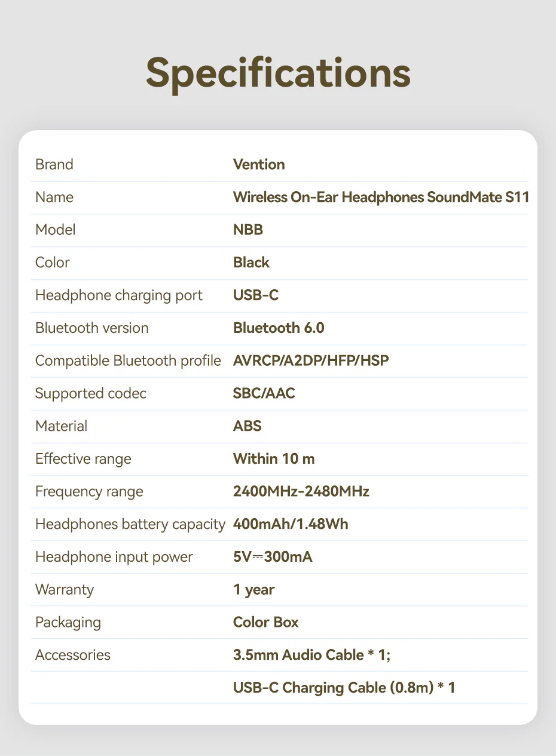Image resolution: width=556 pixels, height=756 pixels.
Task: Click the Packaging label
Action: (68, 622)
